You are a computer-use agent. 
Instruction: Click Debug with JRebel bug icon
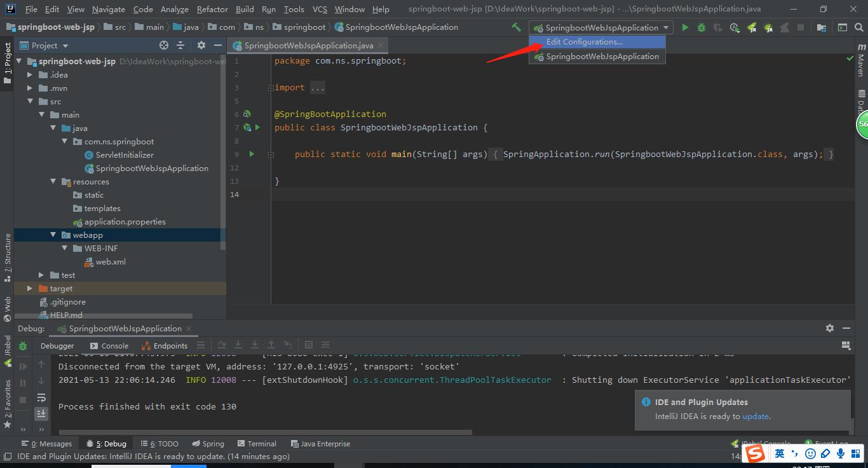pos(768,27)
